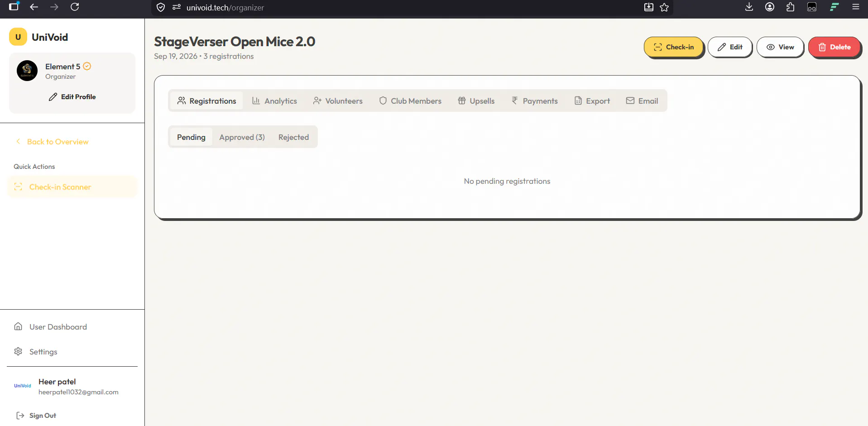Viewport: 868px width, 426px height.
Task: Click the Element 5 organizer avatar
Action: coord(27,71)
